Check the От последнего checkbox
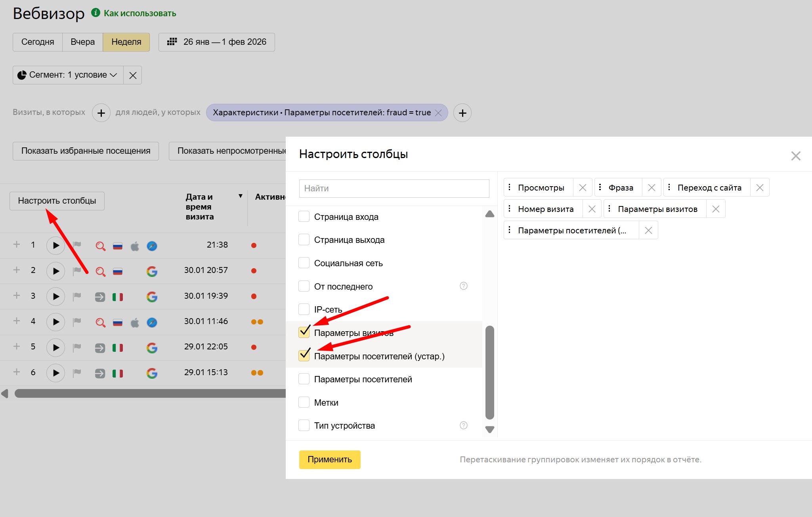 304,286
